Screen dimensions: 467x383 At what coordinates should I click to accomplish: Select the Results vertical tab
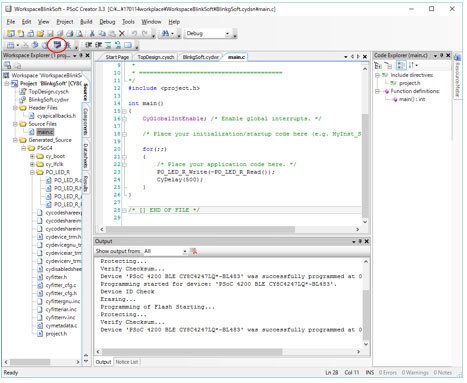coord(86,183)
